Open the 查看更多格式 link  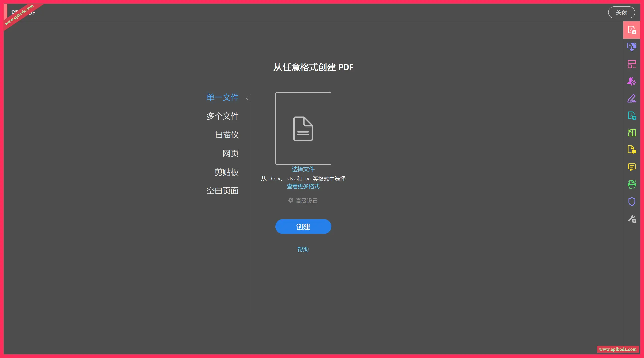coord(303,186)
